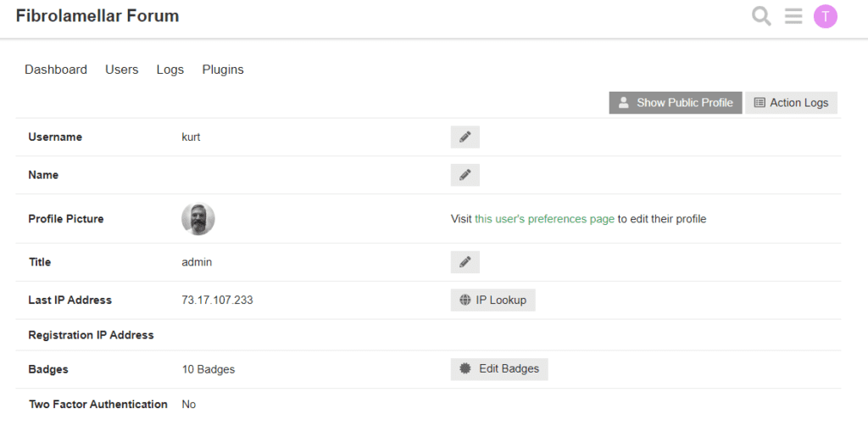Click the Show Public Profile button text
Viewport: 868px width, 426px height.
(685, 103)
